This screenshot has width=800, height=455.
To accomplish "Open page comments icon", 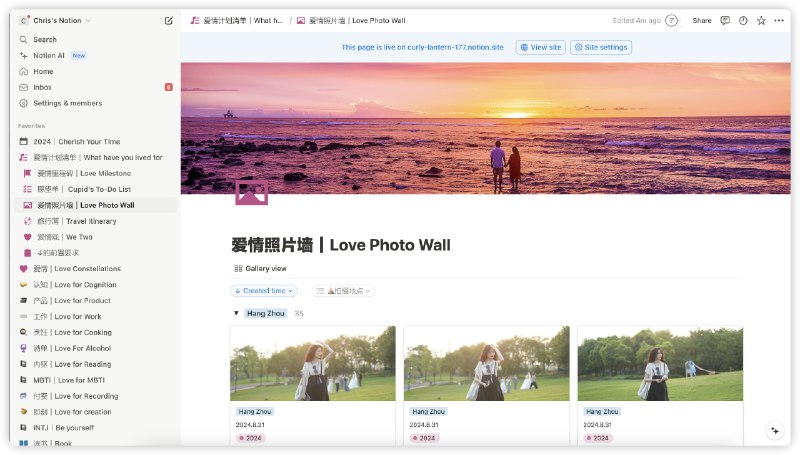I will [x=724, y=20].
